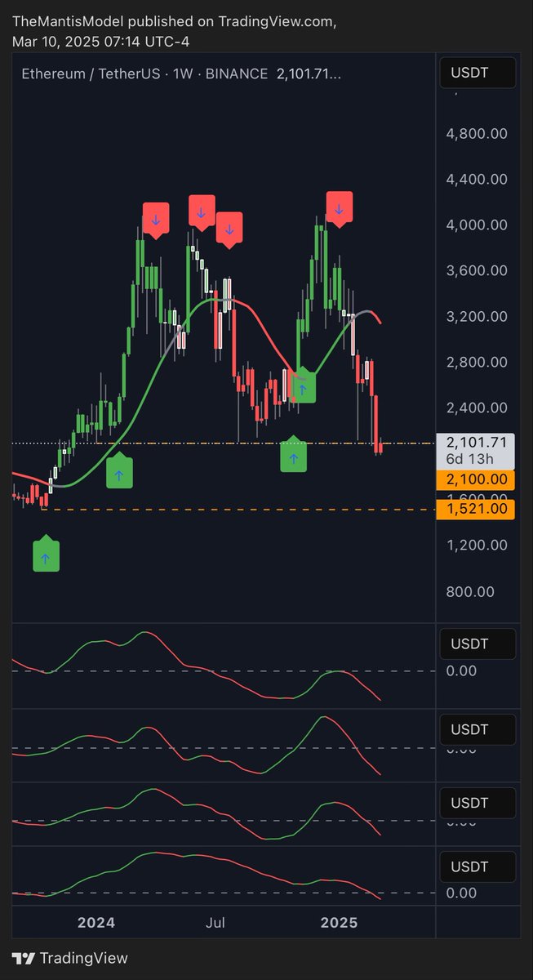533x980 pixels.
Task: Open the USDT selector of the first indicator pane
Action: point(478,644)
